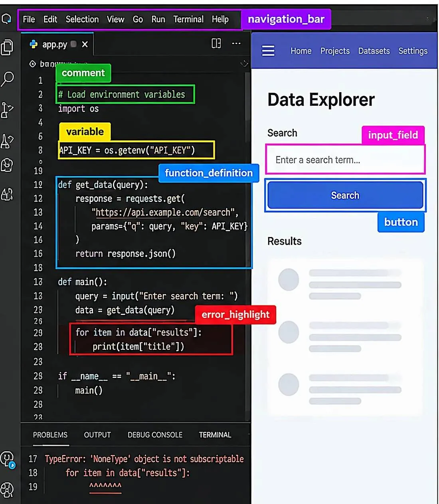Click the 'return response.json()' line
The width and height of the screenshot is (439, 504).
click(125, 254)
